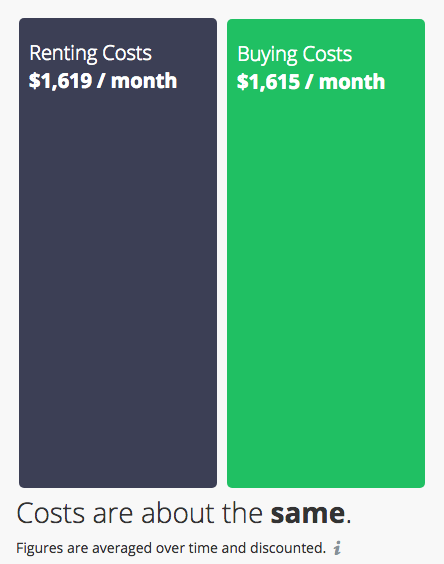
Task: Click the Buying Costs title
Action: coord(294,55)
